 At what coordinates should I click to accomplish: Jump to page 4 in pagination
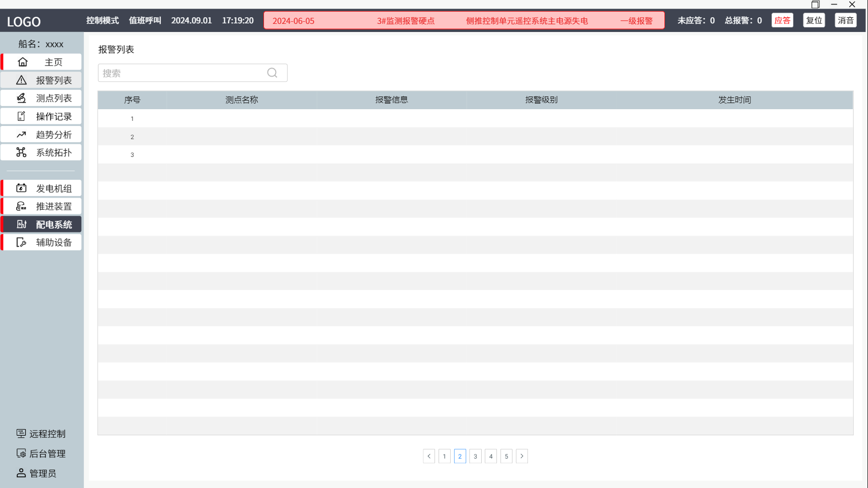tap(491, 456)
